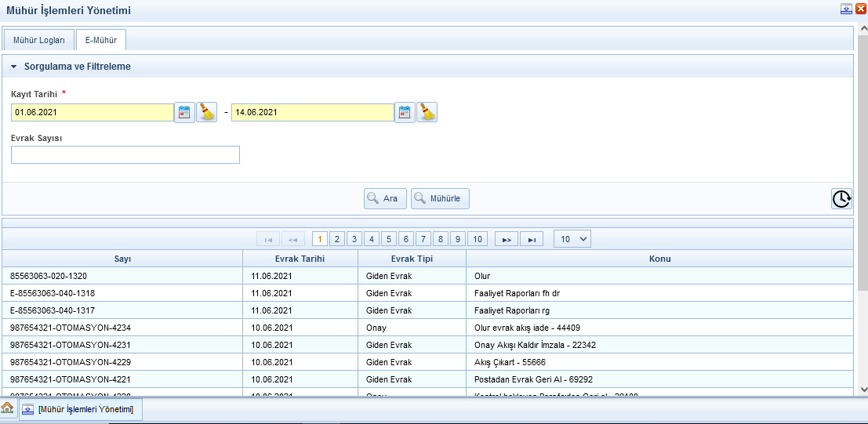868x424 pixels.
Task: Clear end date with broom icon
Action: [x=427, y=112]
